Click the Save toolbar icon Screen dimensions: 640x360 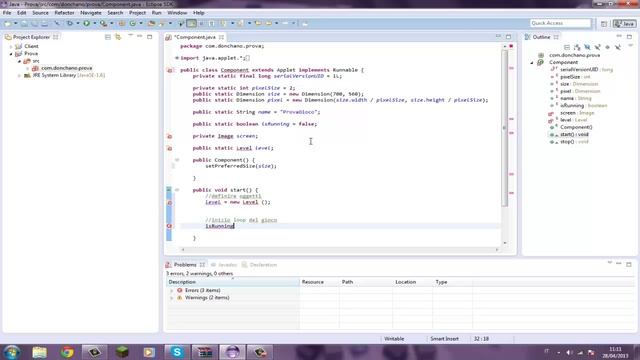click(x=24, y=24)
